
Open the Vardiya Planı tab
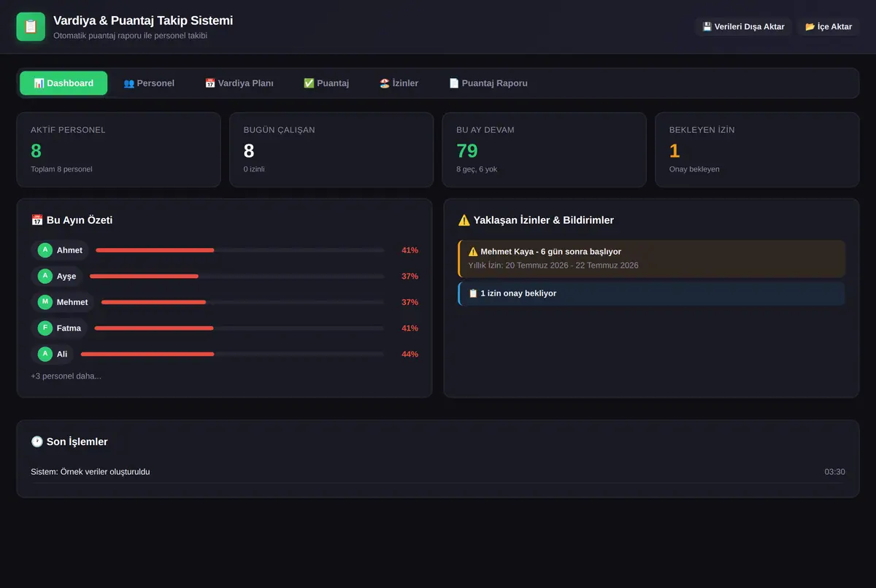point(239,83)
